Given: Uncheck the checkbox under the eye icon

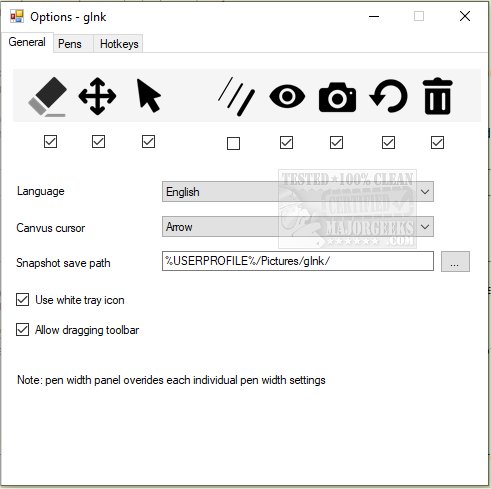Looking at the screenshot, I should click(286, 143).
